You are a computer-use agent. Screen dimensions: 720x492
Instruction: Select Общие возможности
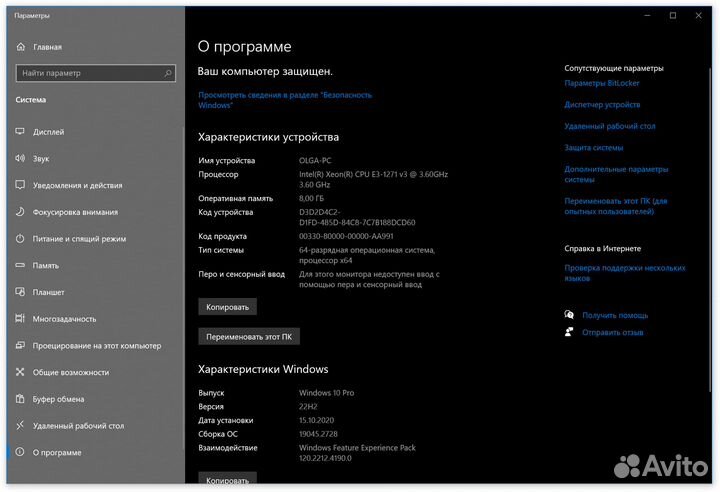[x=71, y=372]
